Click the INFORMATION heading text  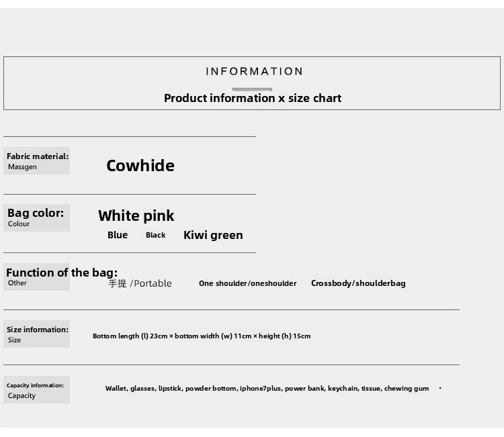coord(254,71)
